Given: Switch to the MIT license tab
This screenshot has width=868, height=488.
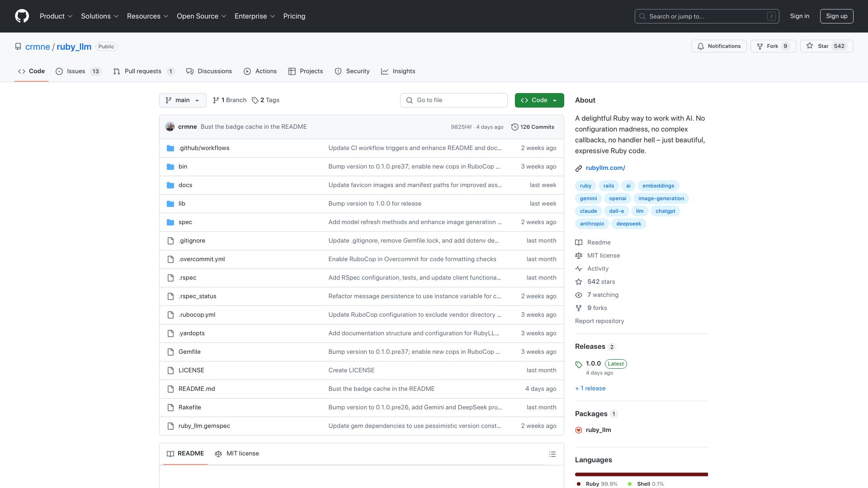Looking at the screenshot, I should pos(237,454).
